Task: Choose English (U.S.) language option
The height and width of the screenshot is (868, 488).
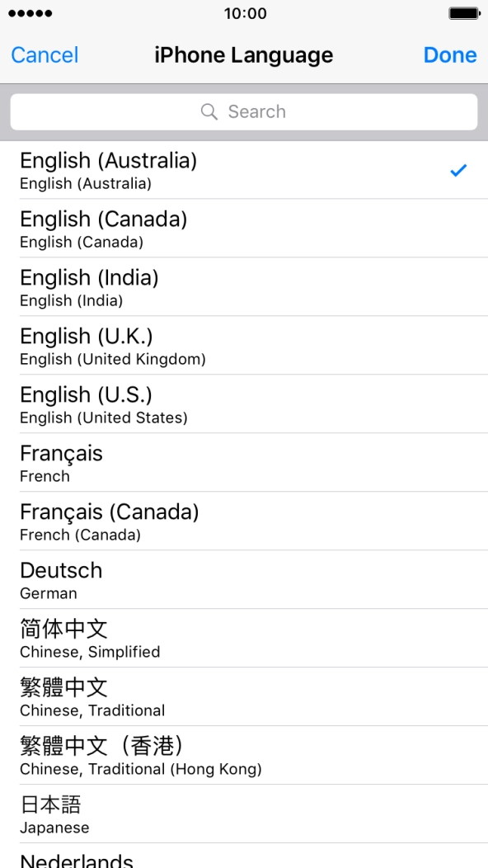Action: click(244, 403)
